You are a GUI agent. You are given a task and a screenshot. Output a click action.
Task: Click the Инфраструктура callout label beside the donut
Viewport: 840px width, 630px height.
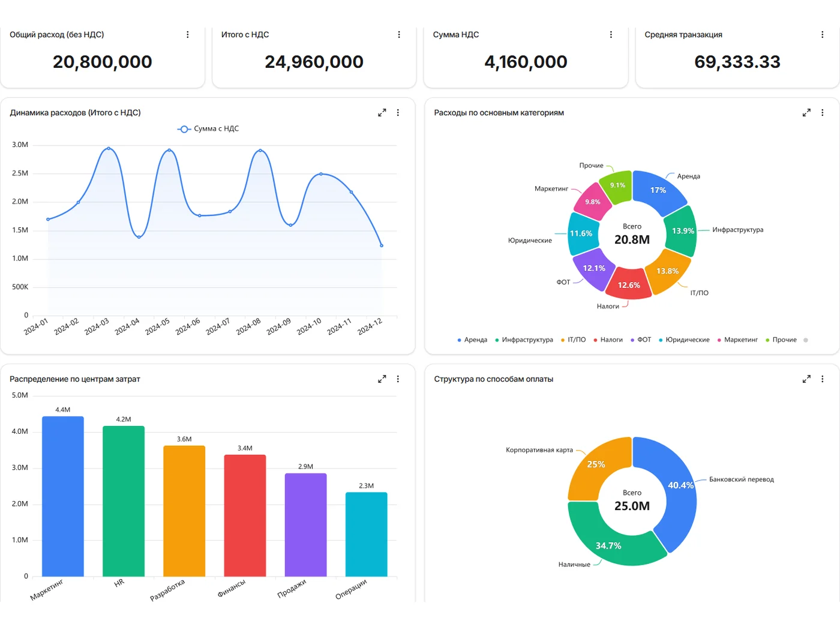click(738, 230)
